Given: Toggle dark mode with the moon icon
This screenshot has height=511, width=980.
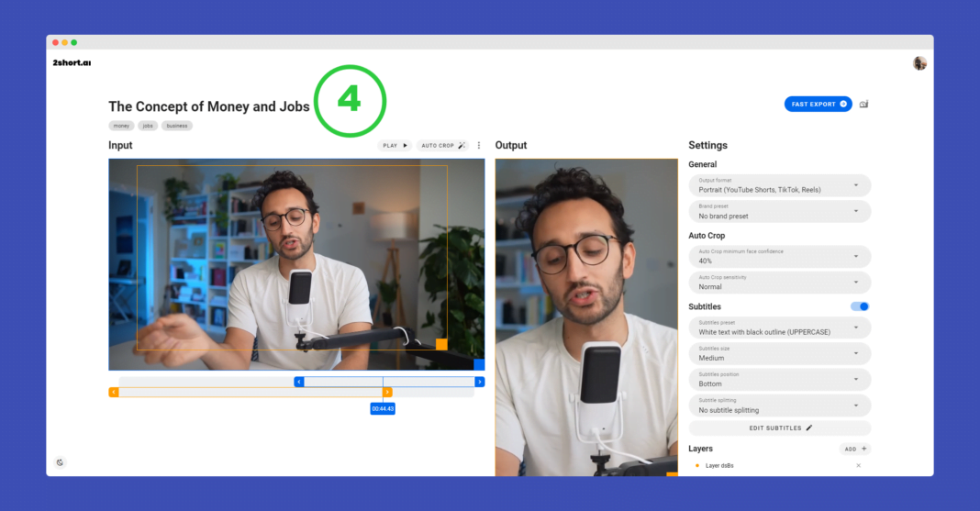Looking at the screenshot, I should coord(60,462).
